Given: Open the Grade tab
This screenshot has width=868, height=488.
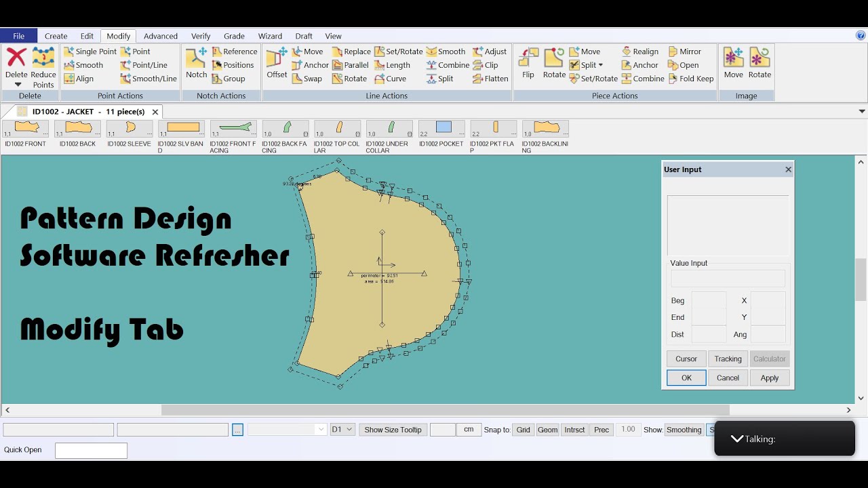Looking at the screenshot, I should 234,36.
